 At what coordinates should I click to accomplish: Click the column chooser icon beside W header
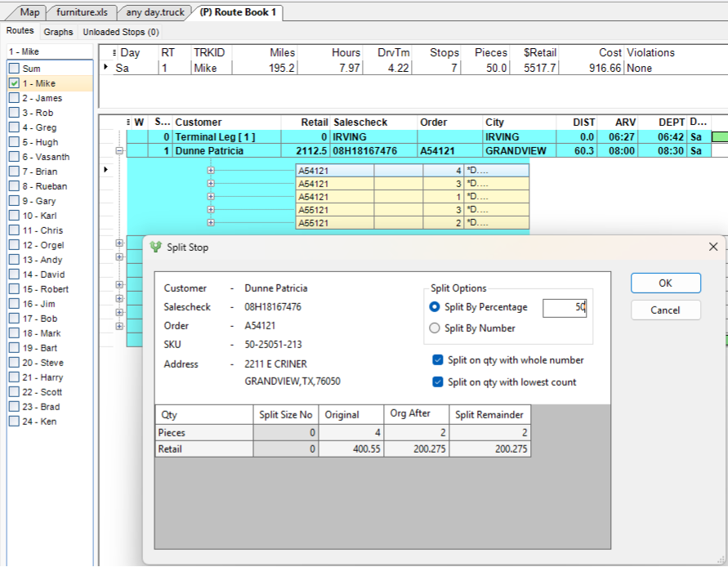pyautogui.click(x=128, y=122)
